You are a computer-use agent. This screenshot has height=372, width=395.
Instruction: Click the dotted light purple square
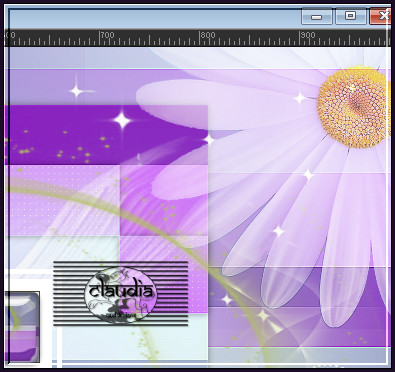pos(63,200)
